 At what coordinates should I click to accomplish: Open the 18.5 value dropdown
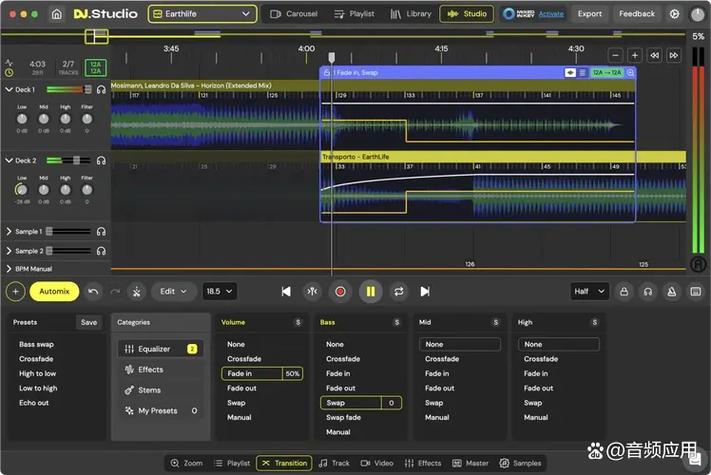pos(219,291)
